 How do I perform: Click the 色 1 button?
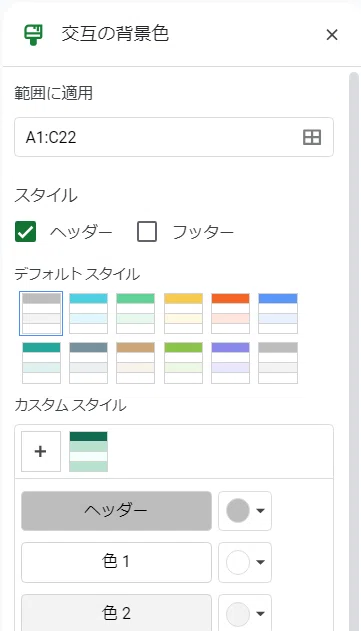click(116, 562)
